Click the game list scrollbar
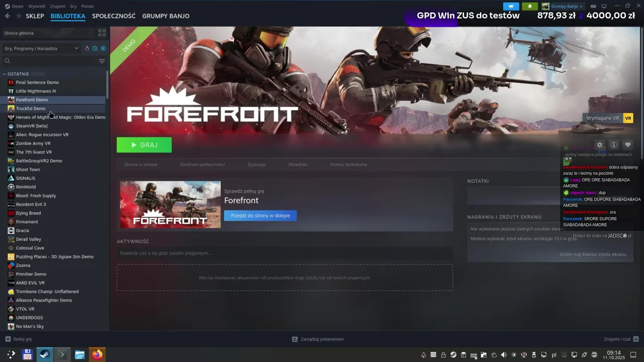 click(107, 85)
